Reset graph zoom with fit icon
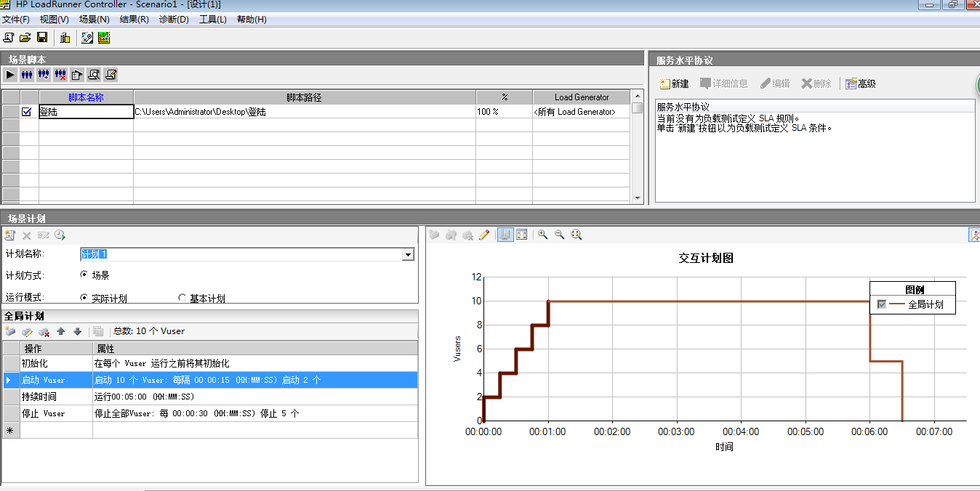Screen dimensions: 980x491 577,235
